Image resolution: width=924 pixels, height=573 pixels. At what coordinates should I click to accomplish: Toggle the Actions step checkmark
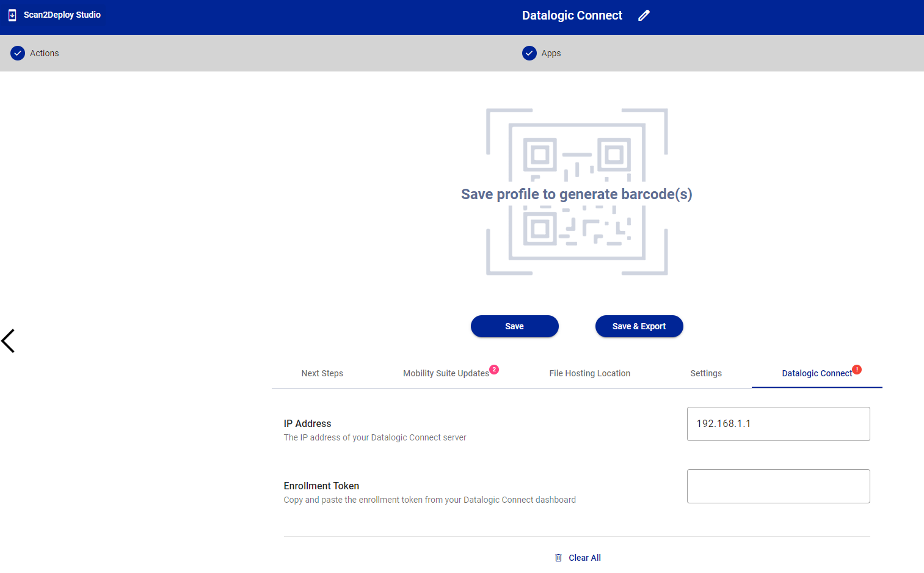[x=17, y=53]
